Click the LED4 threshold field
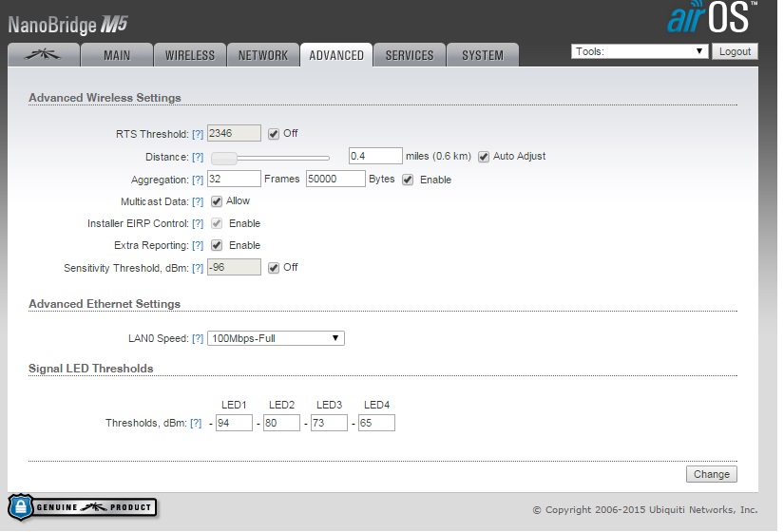The image size is (784, 532). (376, 423)
